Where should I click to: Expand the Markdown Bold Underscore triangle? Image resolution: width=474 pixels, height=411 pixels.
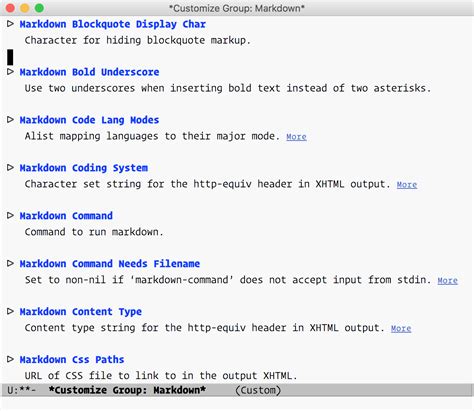10,72
